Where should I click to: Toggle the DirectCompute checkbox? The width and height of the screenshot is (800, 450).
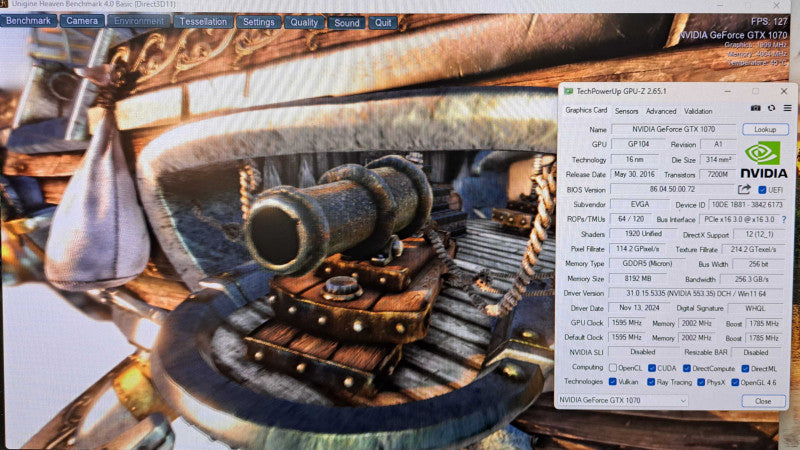click(x=687, y=368)
